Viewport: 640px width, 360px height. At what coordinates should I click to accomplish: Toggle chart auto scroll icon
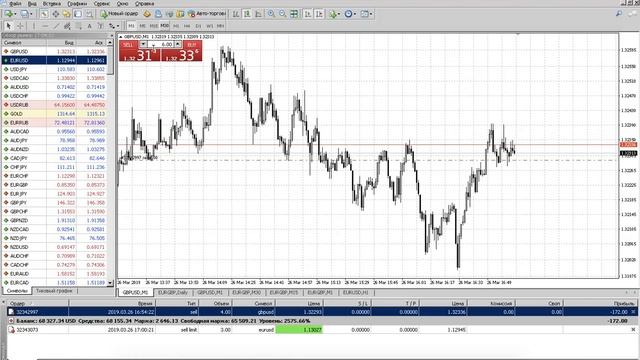307,14
